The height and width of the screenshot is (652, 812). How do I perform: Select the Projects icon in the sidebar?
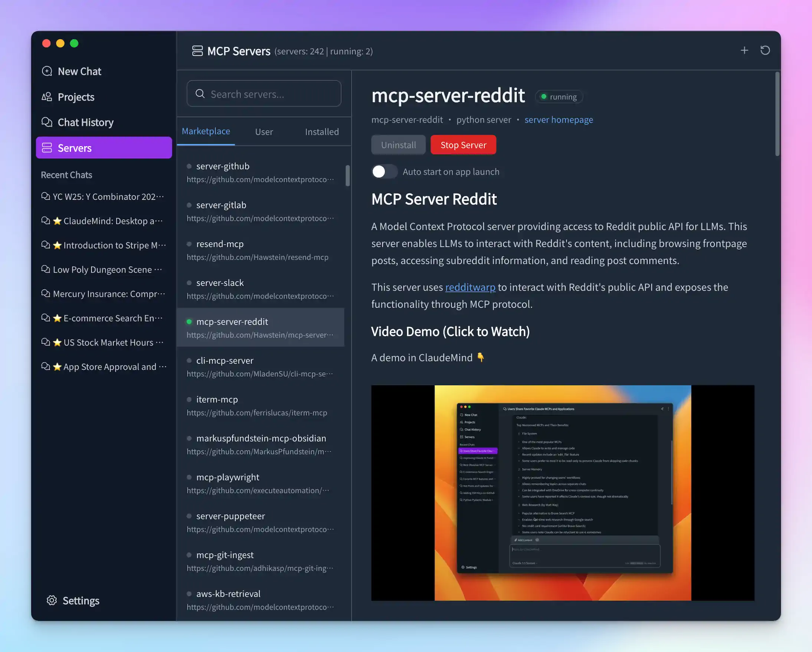[x=47, y=97]
